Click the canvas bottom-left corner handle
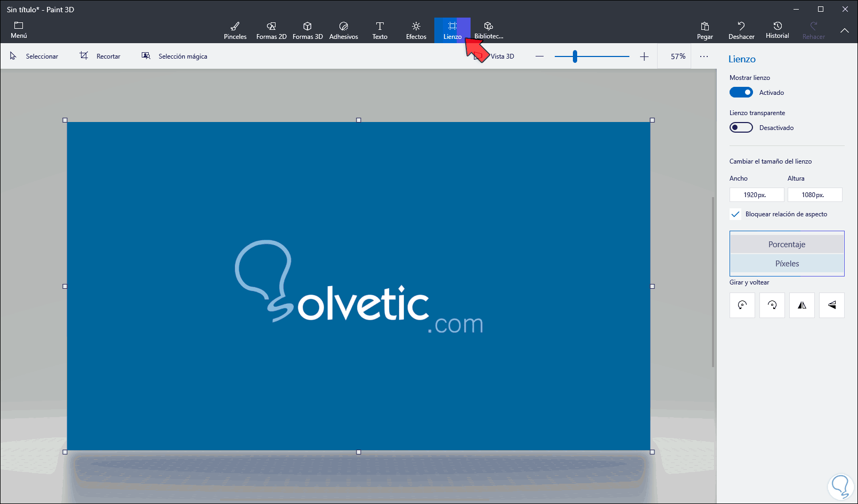 coord(65,452)
